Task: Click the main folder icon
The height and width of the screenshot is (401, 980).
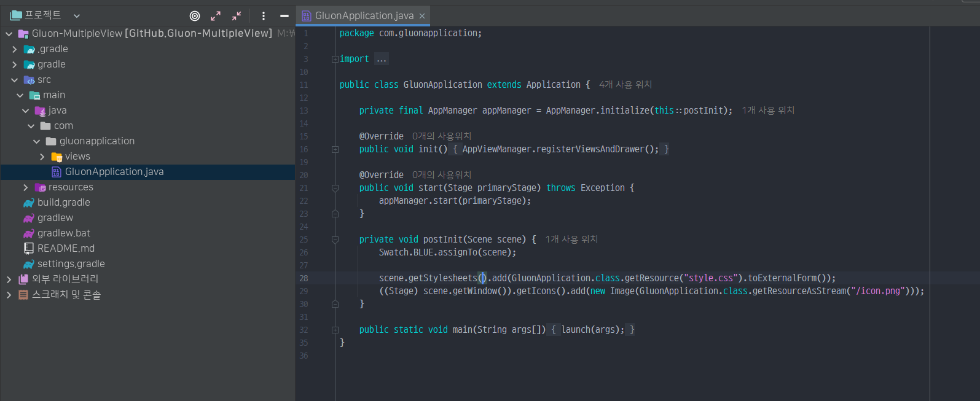Action: tap(34, 95)
